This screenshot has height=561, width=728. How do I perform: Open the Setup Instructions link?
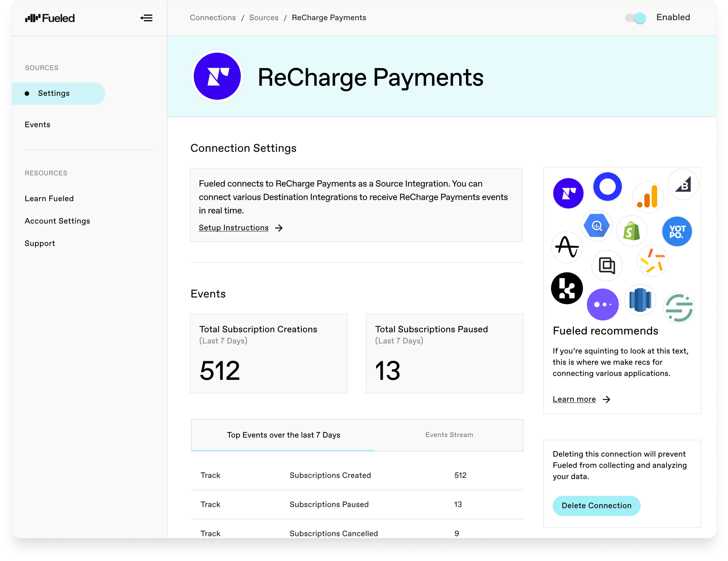234,228
